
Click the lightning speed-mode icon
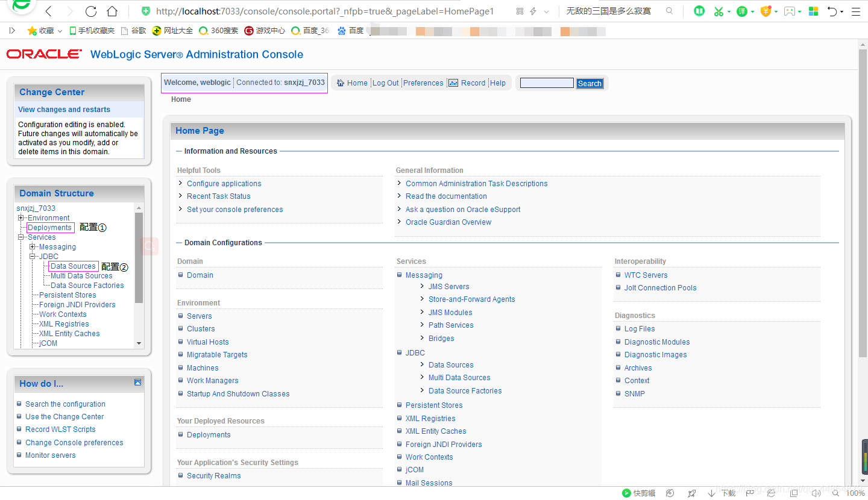click(533, 11)
